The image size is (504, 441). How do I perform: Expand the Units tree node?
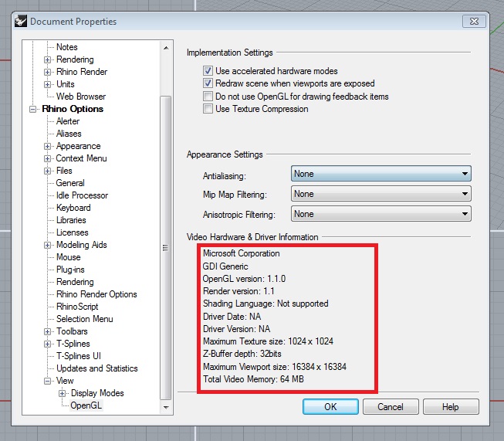click(47, 85)
